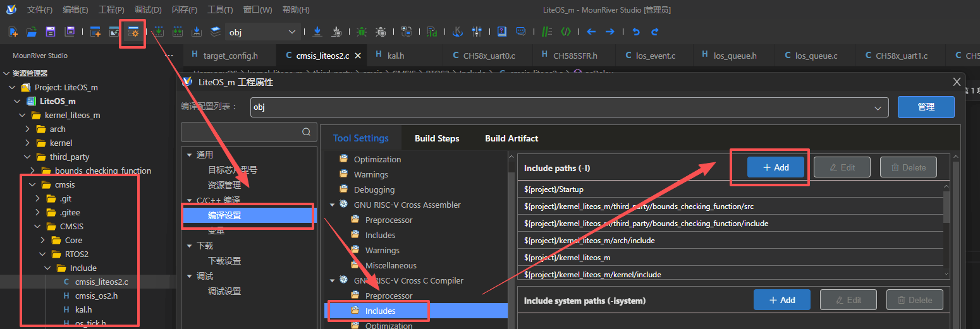
Task: Open the obj build configuration toolbar dropdown
Action: (x=263, y=32)
